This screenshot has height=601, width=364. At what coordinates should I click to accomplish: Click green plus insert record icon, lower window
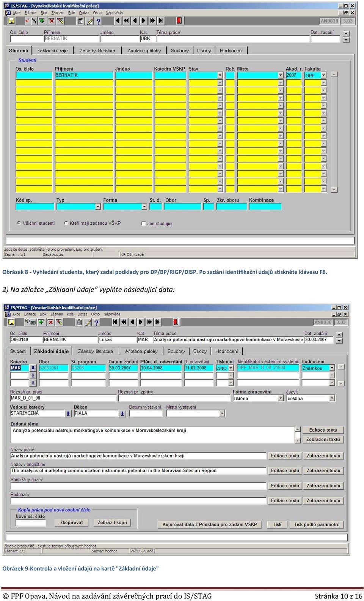tap(41, 322)
